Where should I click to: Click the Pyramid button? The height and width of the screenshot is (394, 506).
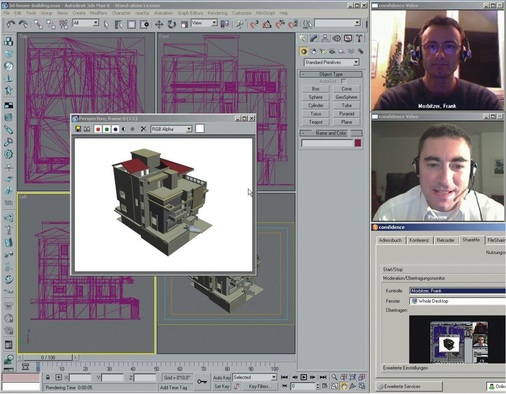point(346,114)
